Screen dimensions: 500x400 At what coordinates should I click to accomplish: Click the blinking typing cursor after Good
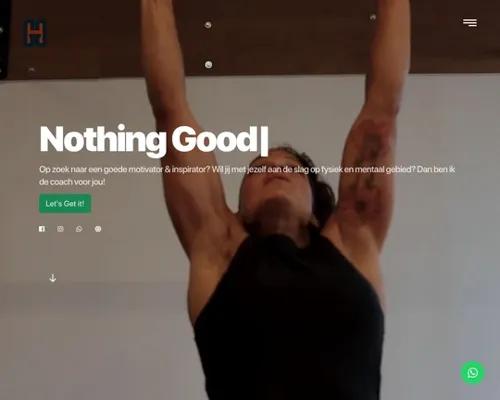[264, 141]
